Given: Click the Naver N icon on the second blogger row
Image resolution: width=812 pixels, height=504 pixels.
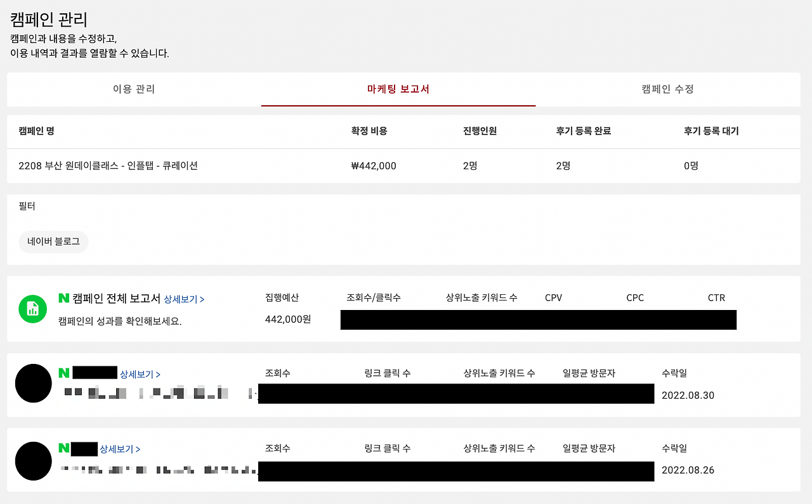Looking at the screenshot, I should (62, 448).
